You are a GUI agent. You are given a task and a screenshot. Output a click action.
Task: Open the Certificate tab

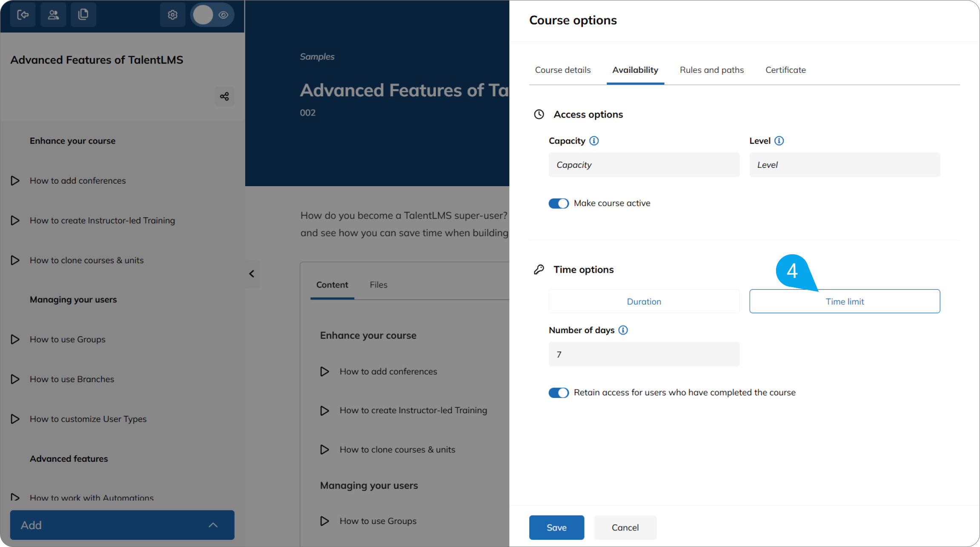(785, 70)
